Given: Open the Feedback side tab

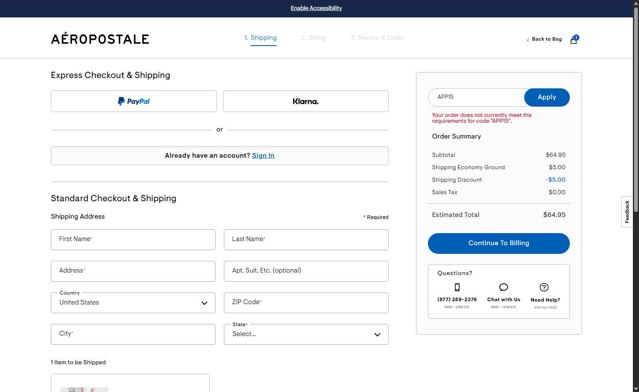Looking at the screenshot, I should pos(627,212).
